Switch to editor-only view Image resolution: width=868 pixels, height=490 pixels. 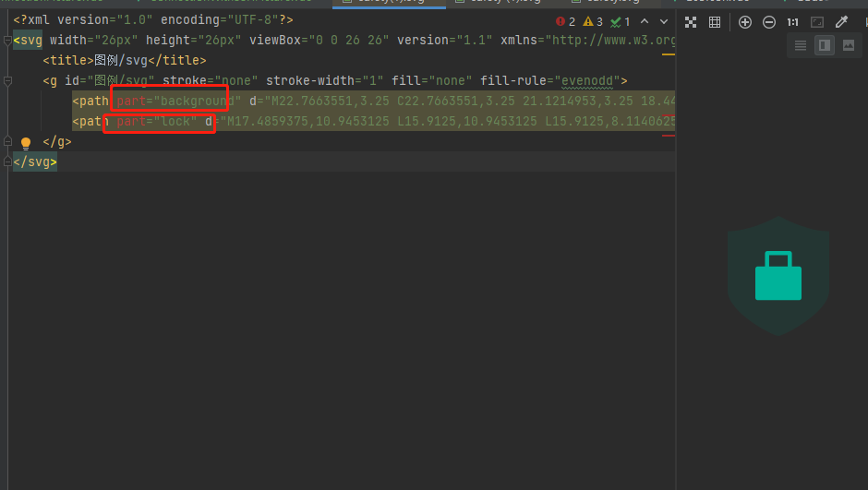point(801,45)
